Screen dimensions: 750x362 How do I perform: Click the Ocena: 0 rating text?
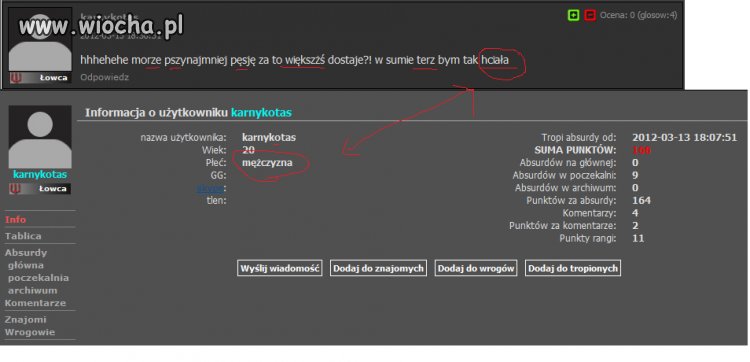pyautogui.click(x=639, y=15)
